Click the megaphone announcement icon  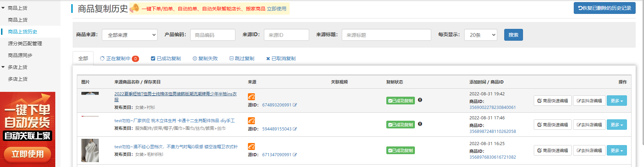[134, 8]
